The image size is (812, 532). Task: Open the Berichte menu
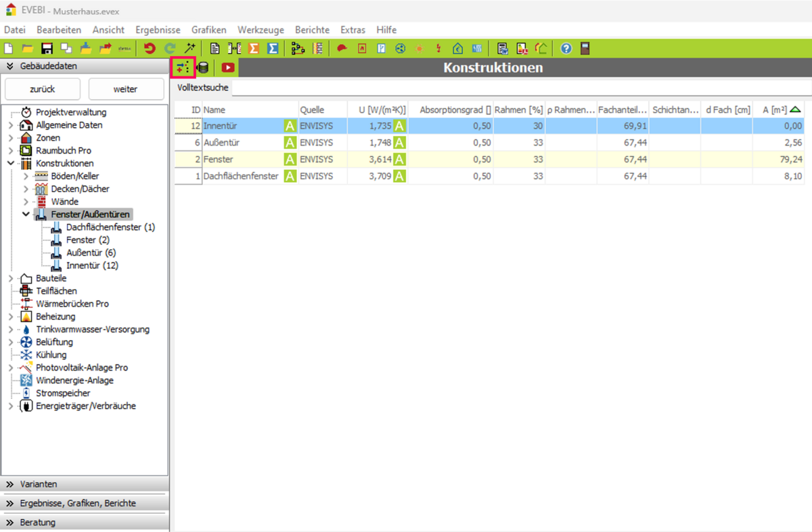click(312, 30)
